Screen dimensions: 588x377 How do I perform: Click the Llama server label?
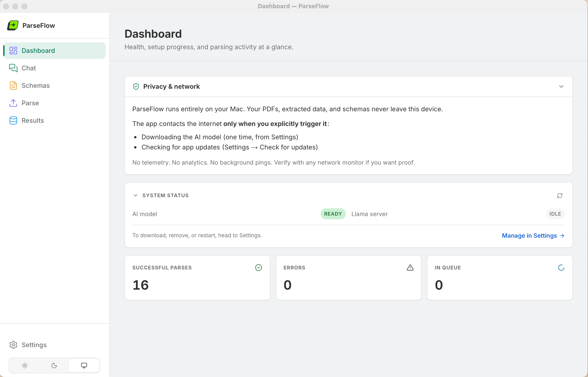[369, 214]
